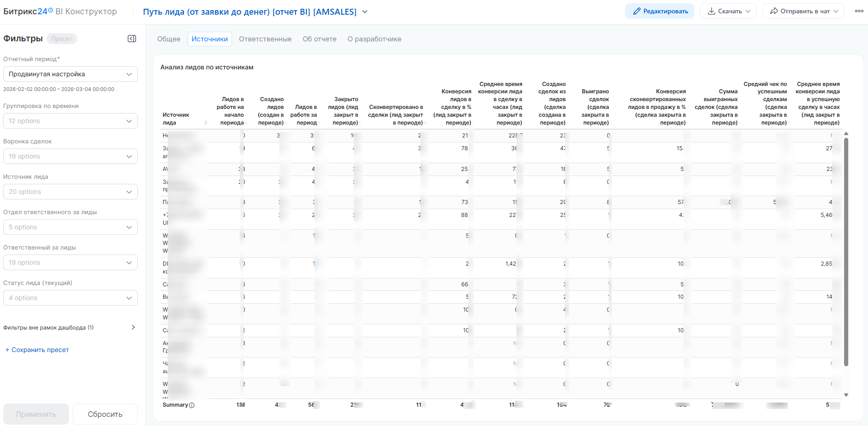
Task: Collapse the Фильтры sidebar panel icon
Action: pyautogui.click(x=132, y=39)
